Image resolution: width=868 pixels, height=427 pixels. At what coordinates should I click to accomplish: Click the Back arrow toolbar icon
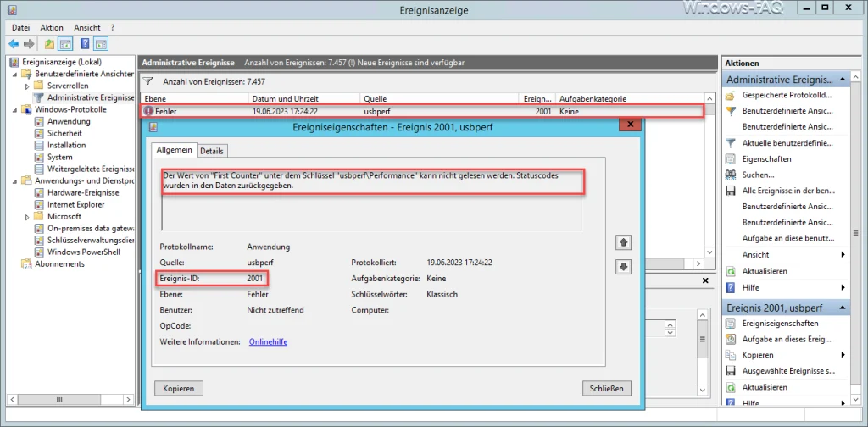(x=14, y=44)
